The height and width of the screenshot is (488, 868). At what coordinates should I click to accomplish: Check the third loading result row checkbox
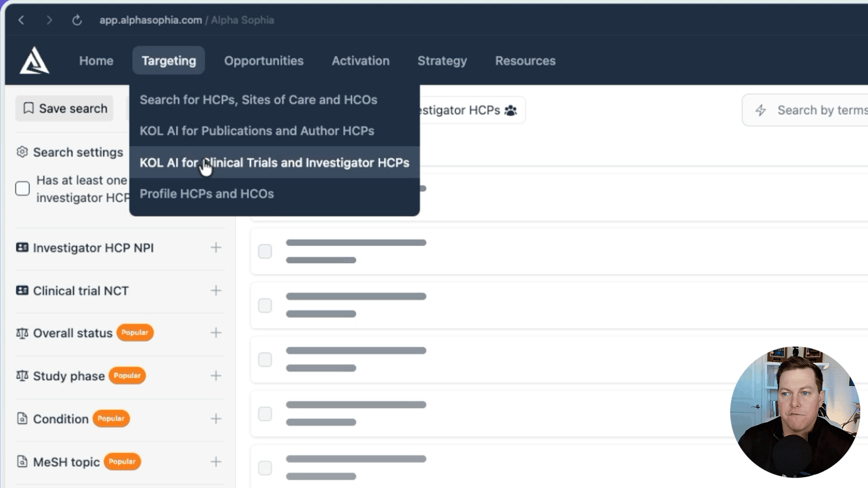[265, 360]
